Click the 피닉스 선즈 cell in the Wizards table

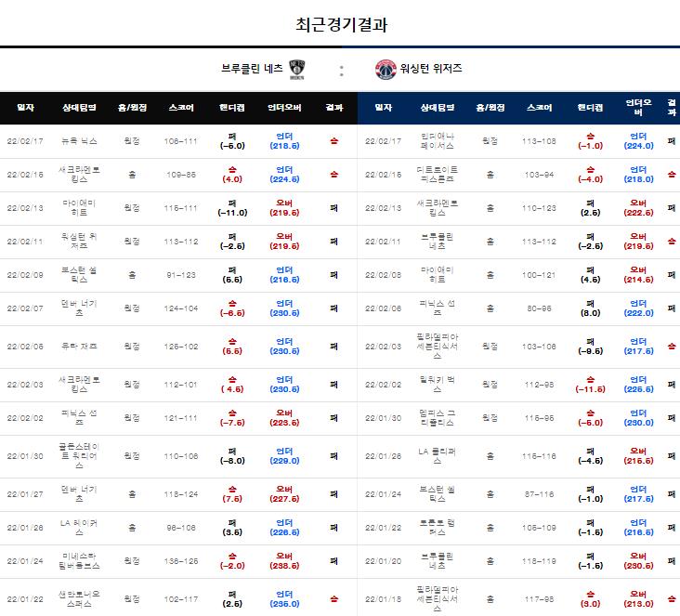coord(438,308)
